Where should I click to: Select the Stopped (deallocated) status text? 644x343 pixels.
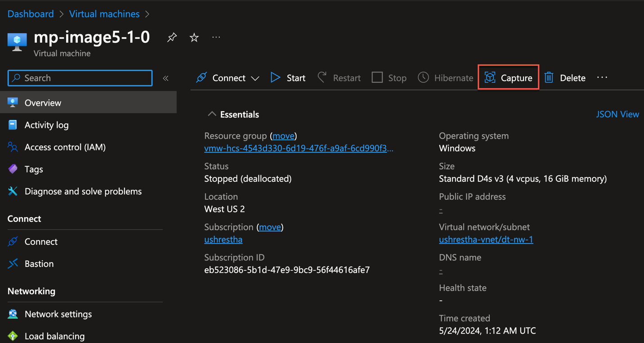(248, 179)
